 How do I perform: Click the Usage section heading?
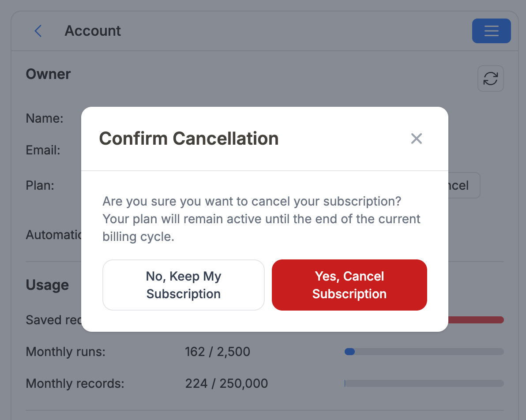point(47,285)
